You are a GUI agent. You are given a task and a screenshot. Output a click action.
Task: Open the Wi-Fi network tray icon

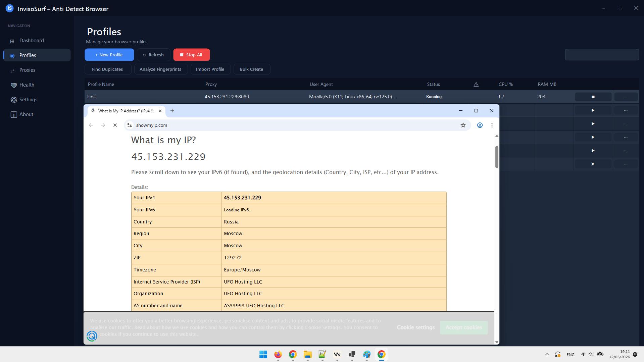583,354
